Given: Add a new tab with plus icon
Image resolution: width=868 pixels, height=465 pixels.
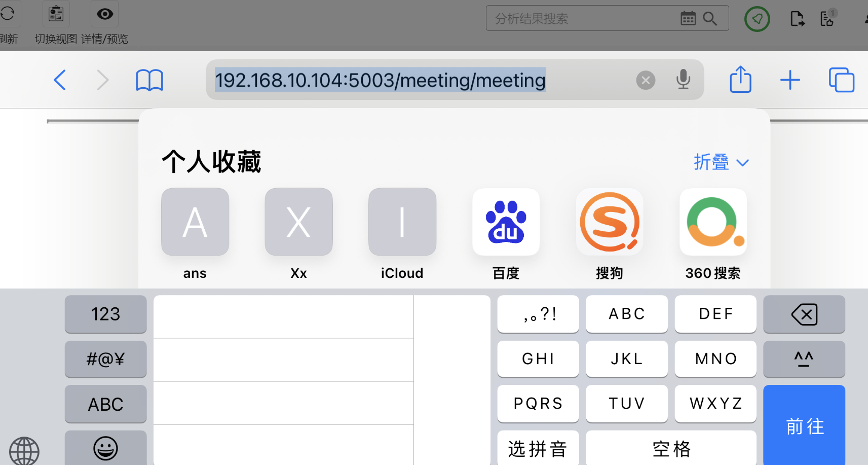Looking at the screenshot, I should [790, 80].
